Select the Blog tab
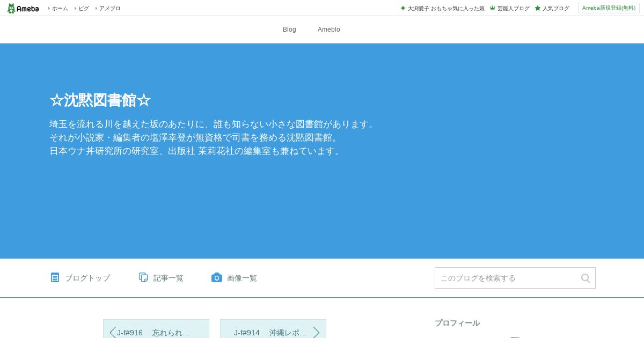This screenshot has width=644, height=338. (x=289, y=30)
